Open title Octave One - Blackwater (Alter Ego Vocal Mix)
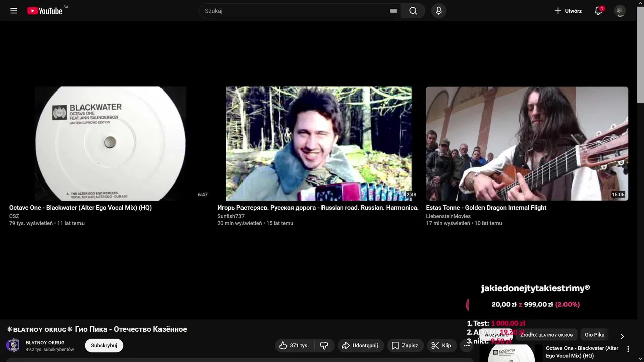This screenshot has height=362, width=644. click(x=80, y=208)
